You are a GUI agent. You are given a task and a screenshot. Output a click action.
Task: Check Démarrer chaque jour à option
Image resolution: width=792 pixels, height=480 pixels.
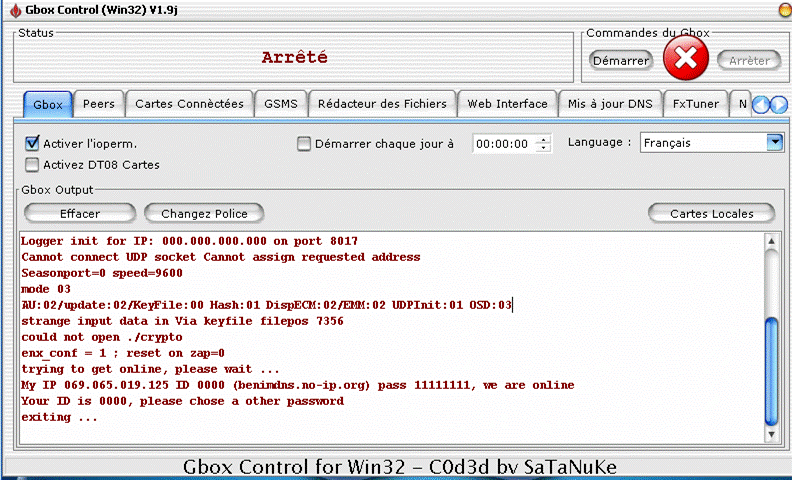click(x=305, y=144)
